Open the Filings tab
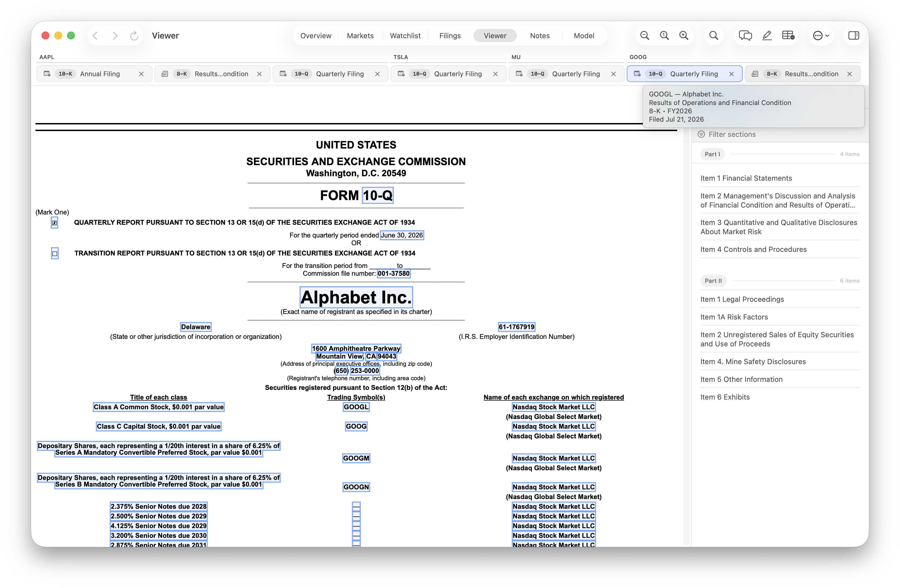The image size is (900, 588). point(450,35)
